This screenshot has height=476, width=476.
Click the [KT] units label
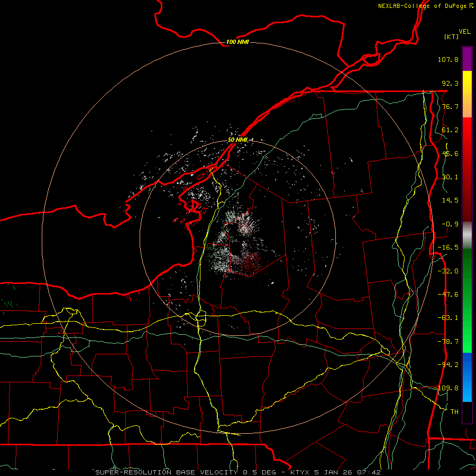(x=452, y=36)
